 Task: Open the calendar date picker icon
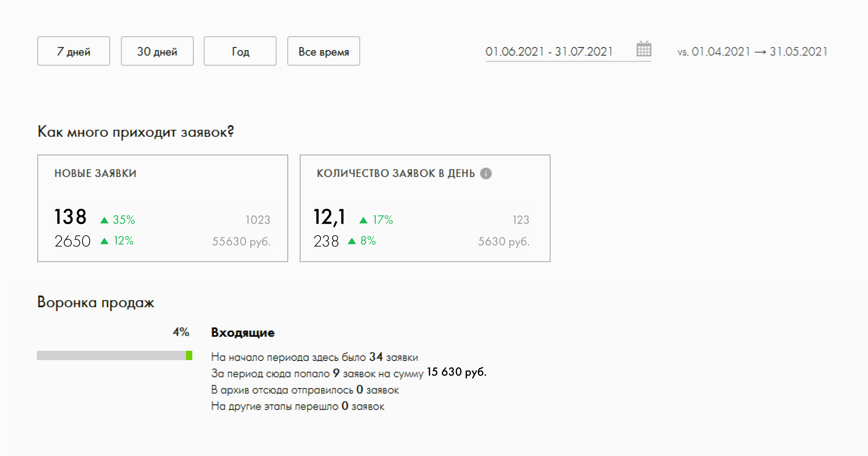644,49
